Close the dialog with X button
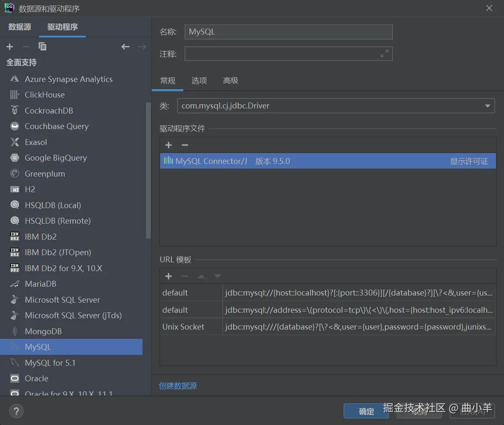Image resolution: width=504 pixels, height=425 pixels. pos(489,8)
